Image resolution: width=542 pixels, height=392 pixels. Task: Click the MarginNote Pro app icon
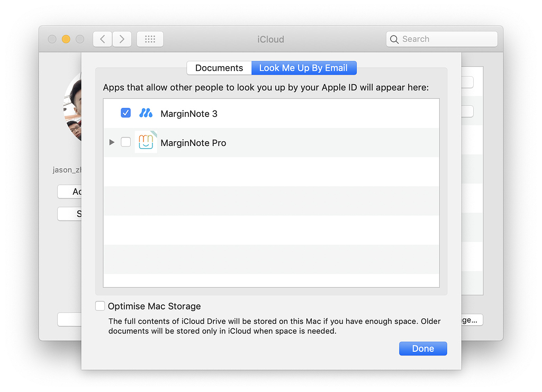[146, 142]
